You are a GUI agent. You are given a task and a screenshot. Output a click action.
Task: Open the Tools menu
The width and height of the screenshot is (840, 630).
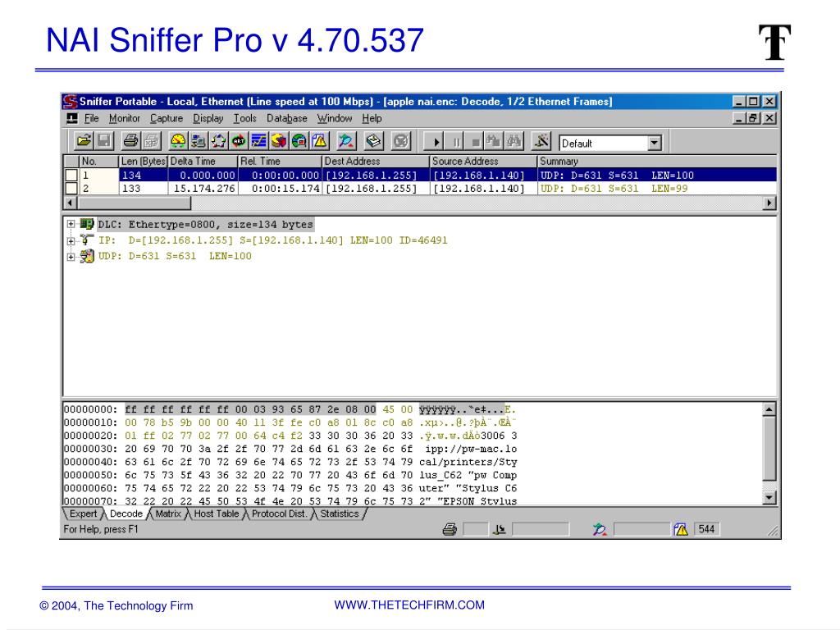pyautogui.click(x=244, y=118)
